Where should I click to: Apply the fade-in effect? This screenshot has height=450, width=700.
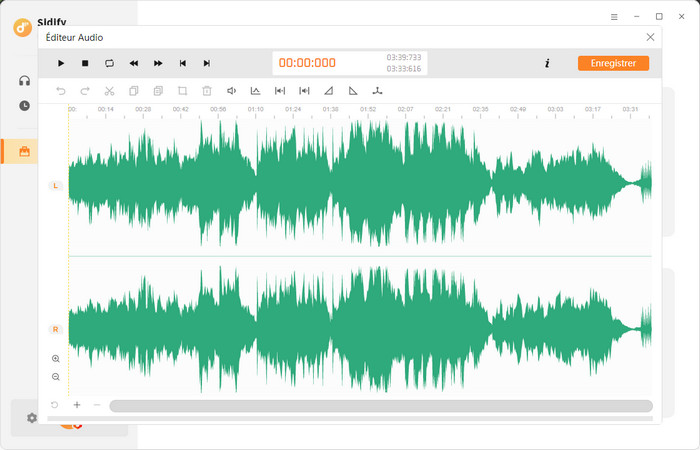click(329, 91)
